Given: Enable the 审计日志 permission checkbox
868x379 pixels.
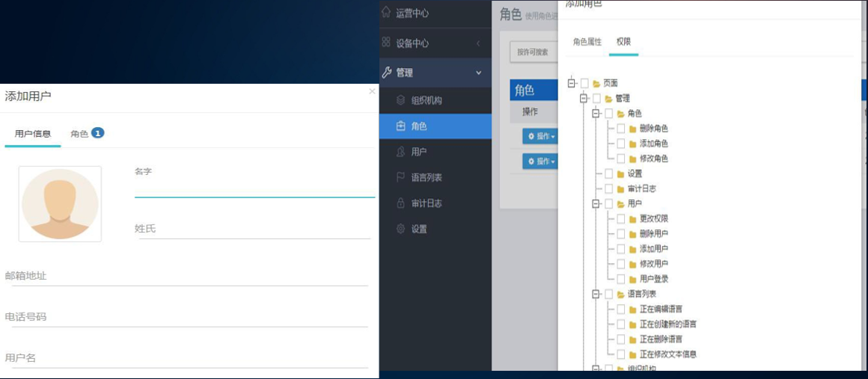Looking at the screenshot, I should coord(608,188).
